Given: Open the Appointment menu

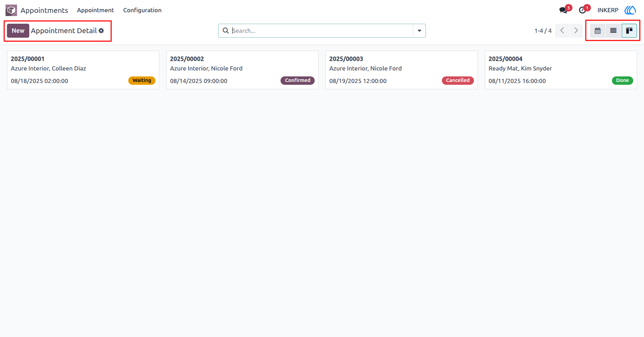Looking at the screenshot, I should [x=95, y=10].
